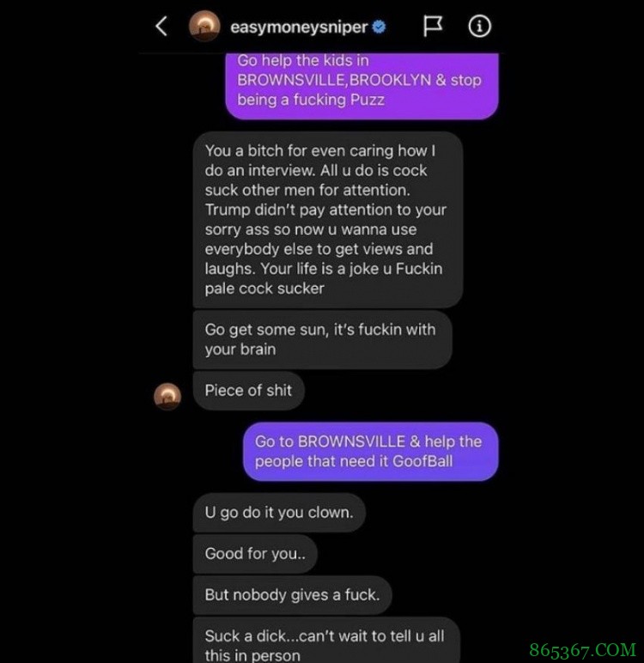Viewport: 644px width, 663px height.
Task: Select the message mentioning Trump and interview
Action: (x=328, y=220)
